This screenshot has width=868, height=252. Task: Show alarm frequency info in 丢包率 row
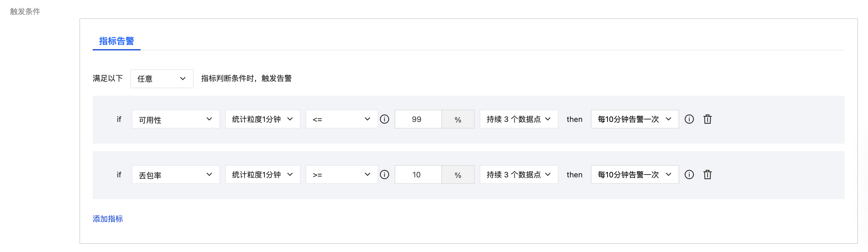(689, 175)
